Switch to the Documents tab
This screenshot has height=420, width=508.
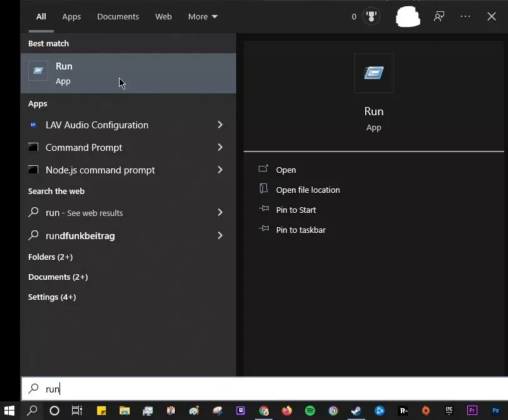coord(118,16)
